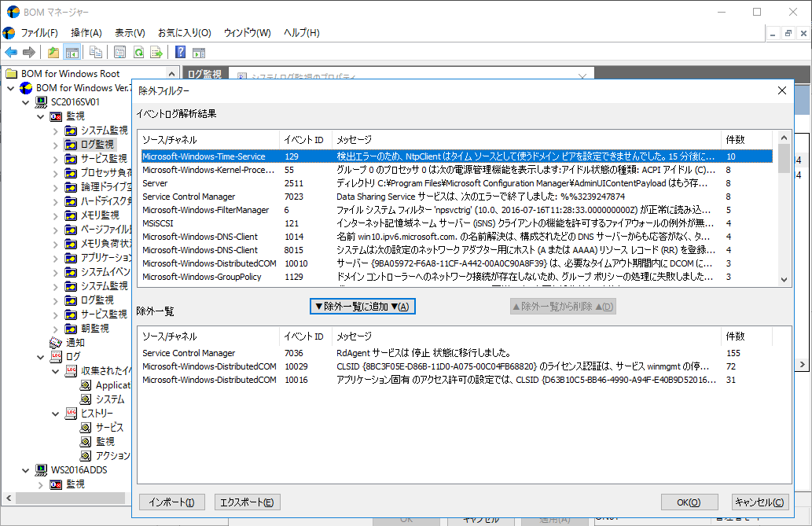The width and height of the screenshot is (812, 526).
Task: Select the Microsoft-Windows-GroupPolicy row
Action: 456,277
